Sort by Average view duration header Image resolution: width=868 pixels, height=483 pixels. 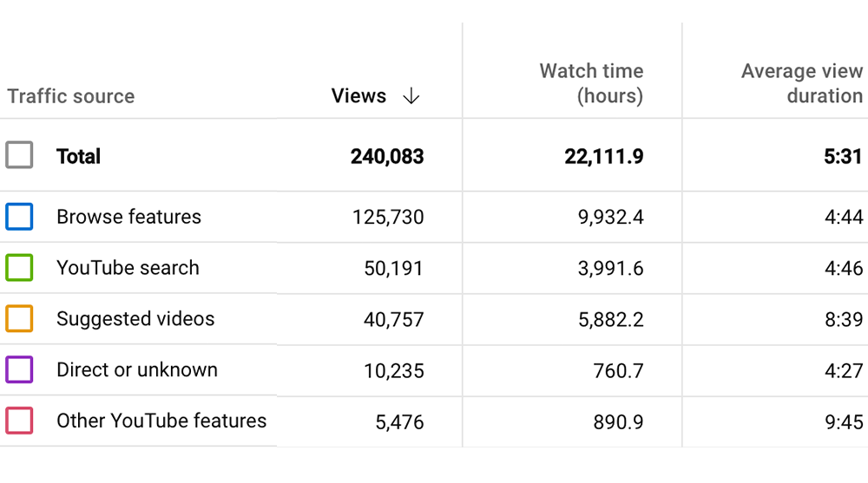coord(802,83)
